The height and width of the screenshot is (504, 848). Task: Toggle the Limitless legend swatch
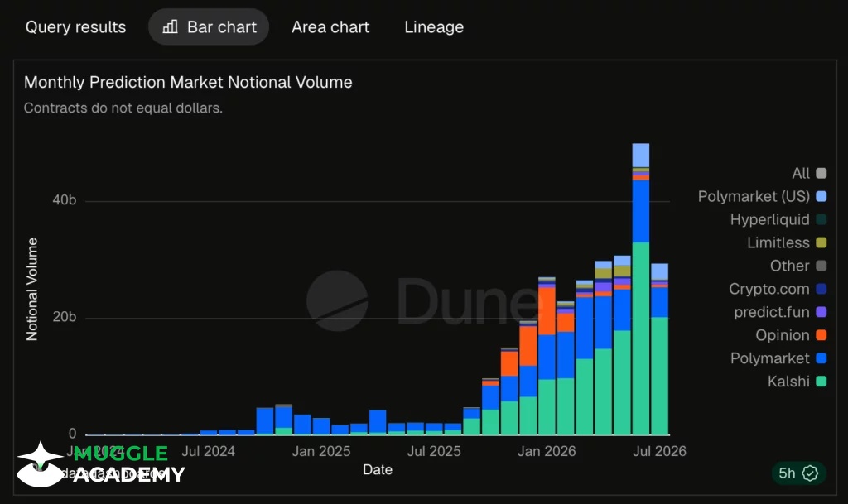(x=821, y=242)
